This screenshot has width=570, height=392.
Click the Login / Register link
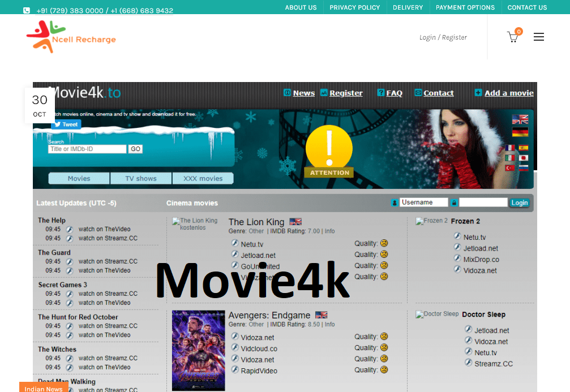[x=443, y=37]
